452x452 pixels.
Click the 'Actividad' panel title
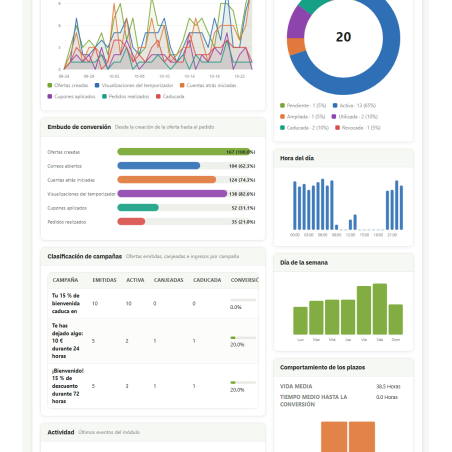pos(61,432)
